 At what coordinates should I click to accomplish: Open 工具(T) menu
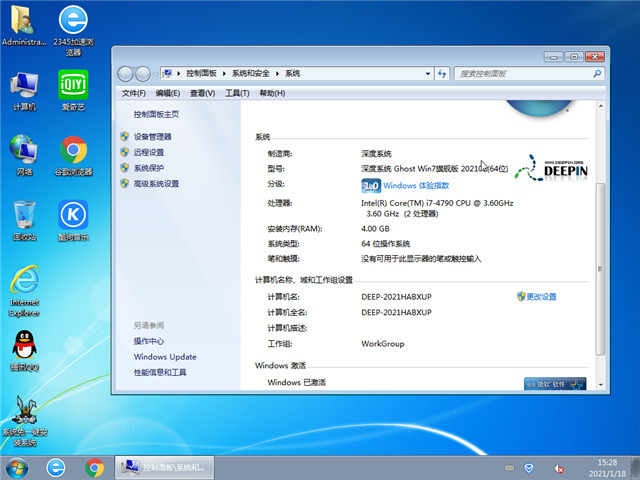(237, 93)
